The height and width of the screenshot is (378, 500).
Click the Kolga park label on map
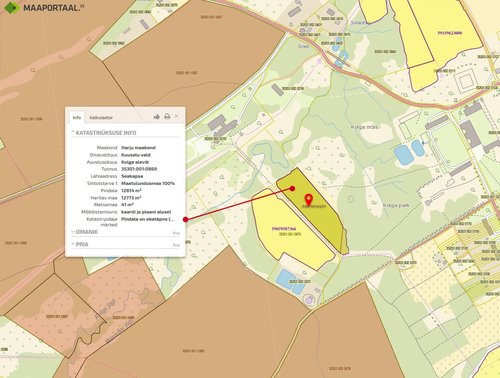(x=396, y=205)
